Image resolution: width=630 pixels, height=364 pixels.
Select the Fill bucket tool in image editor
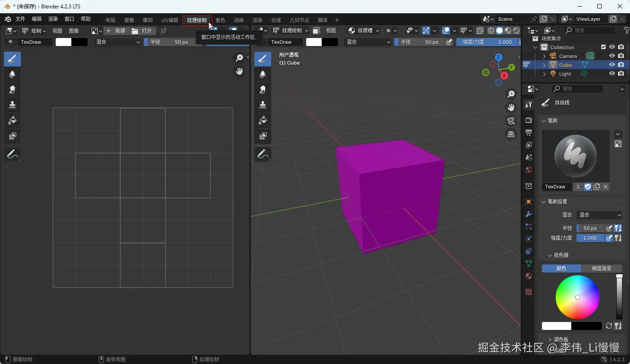12,120
